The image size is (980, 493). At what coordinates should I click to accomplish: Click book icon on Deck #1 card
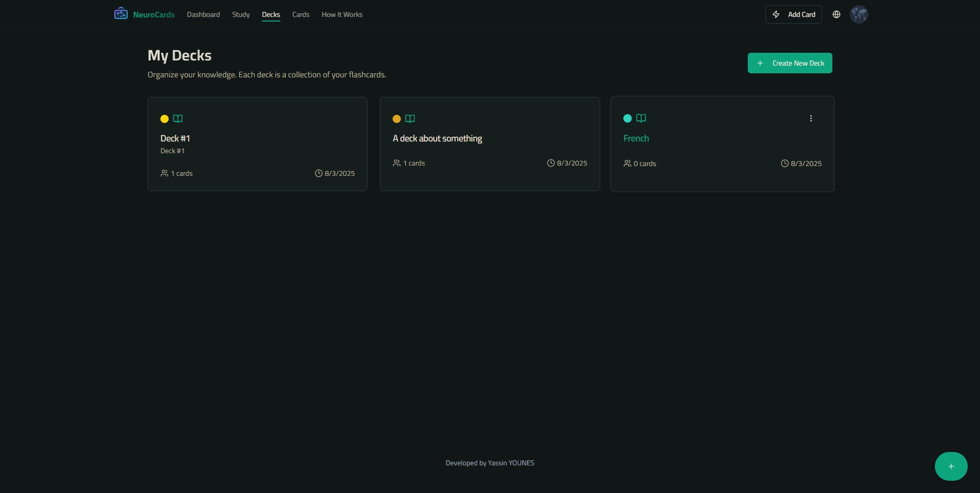[x=178, y=119]
